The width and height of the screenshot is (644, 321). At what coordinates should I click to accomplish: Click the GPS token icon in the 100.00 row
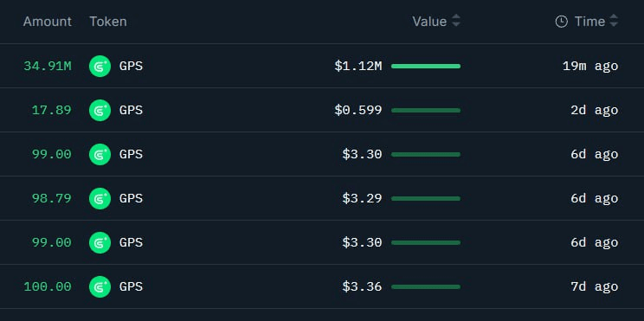(100, 286)
